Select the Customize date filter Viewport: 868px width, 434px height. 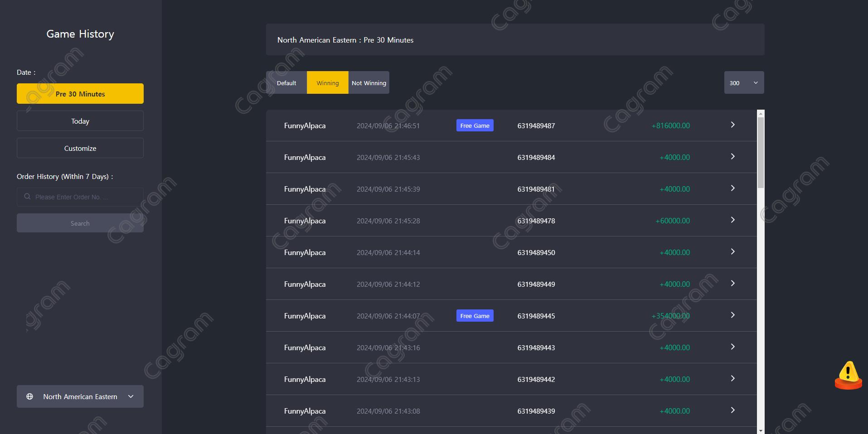80,148
